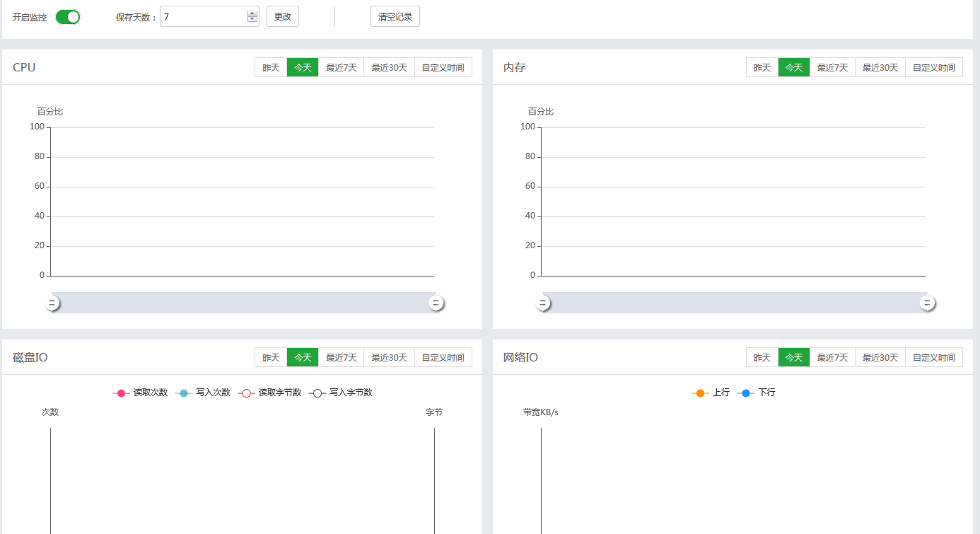Switch to 最近7天 in the 内存 panel
The image size is (980, 534).
pyautogui.click(x=832, y=66)
